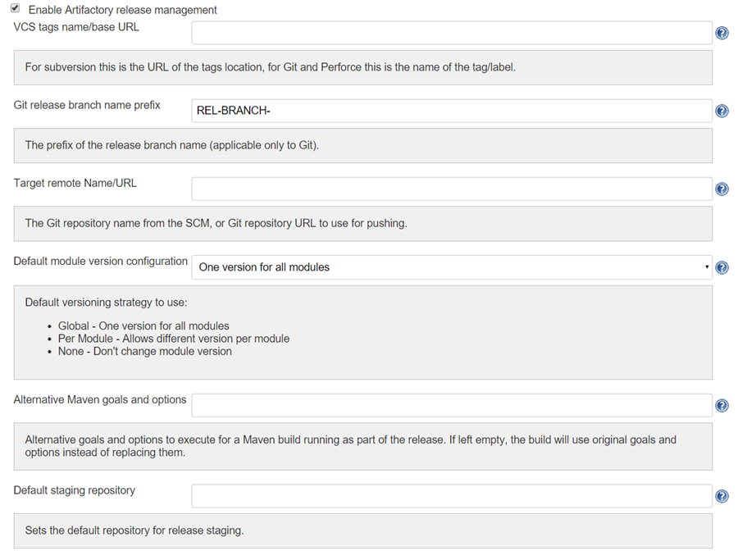
Task: Open the Default module version configuration dropdown
Action: pos(451,267)
